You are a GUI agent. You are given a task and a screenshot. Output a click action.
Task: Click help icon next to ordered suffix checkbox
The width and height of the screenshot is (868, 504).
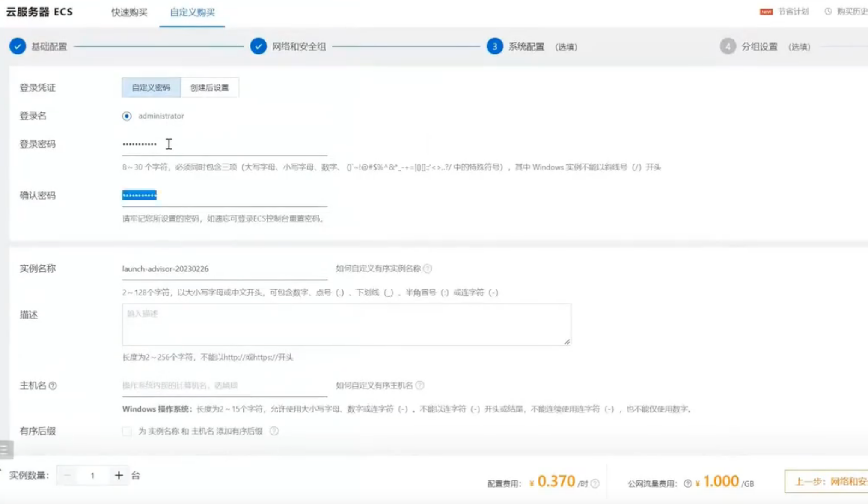(x=274, y=431)
